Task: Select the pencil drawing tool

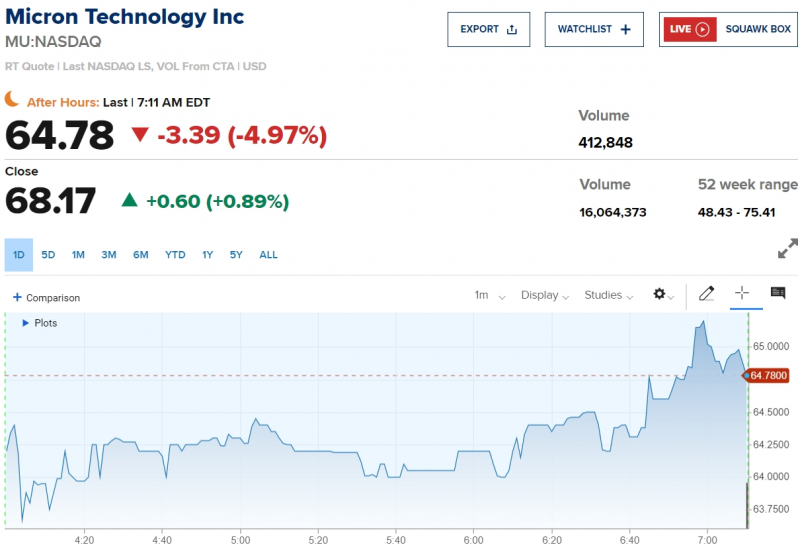Action: [707, 294]
